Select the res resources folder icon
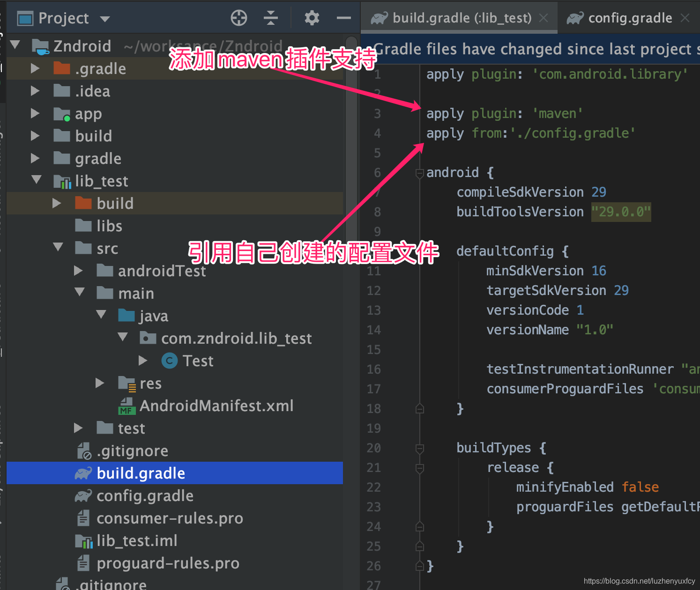This screenshot has width=700, height=590. click(x=127, y=383)
